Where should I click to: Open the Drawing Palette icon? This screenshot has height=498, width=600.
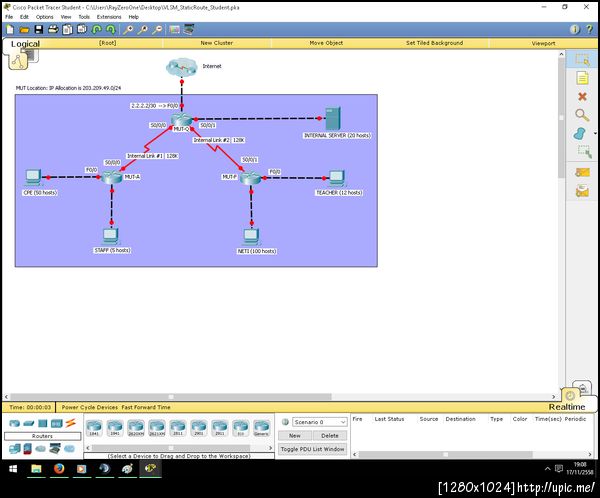pyautogui.click(x=174, y=29)
